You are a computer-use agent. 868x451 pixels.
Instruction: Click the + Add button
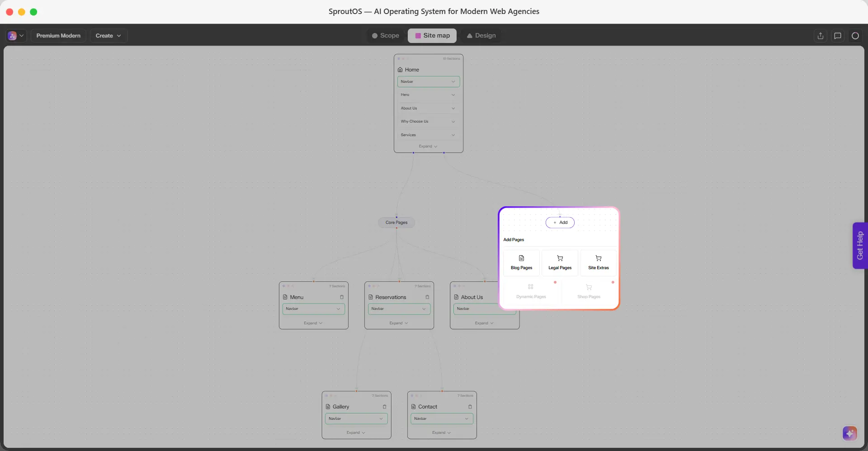pyautogui.click(x=560, y=223)
